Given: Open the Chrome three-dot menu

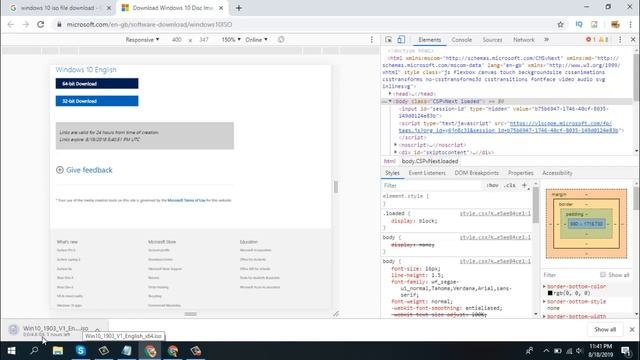Looking at the screenshot, I should point(631,24).
